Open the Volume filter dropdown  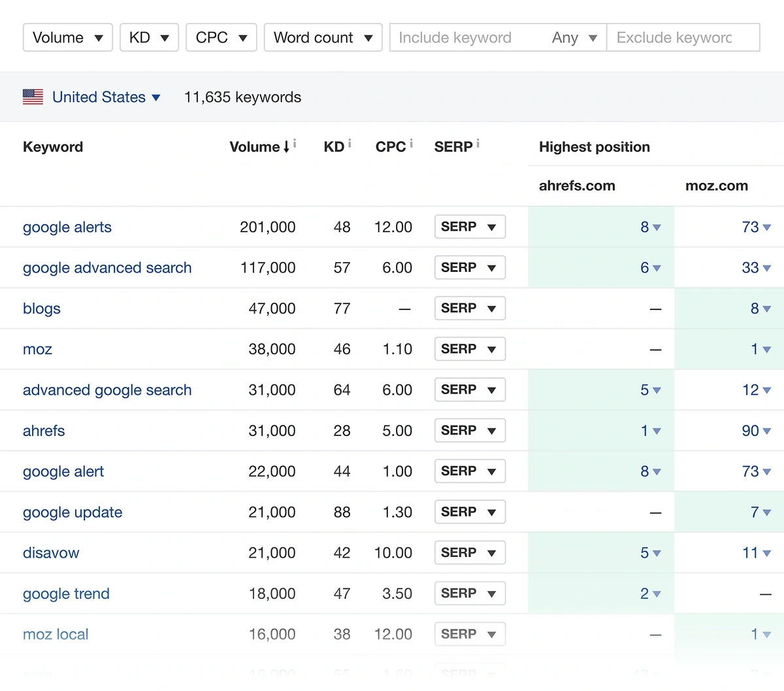click(x=68, y=37)
